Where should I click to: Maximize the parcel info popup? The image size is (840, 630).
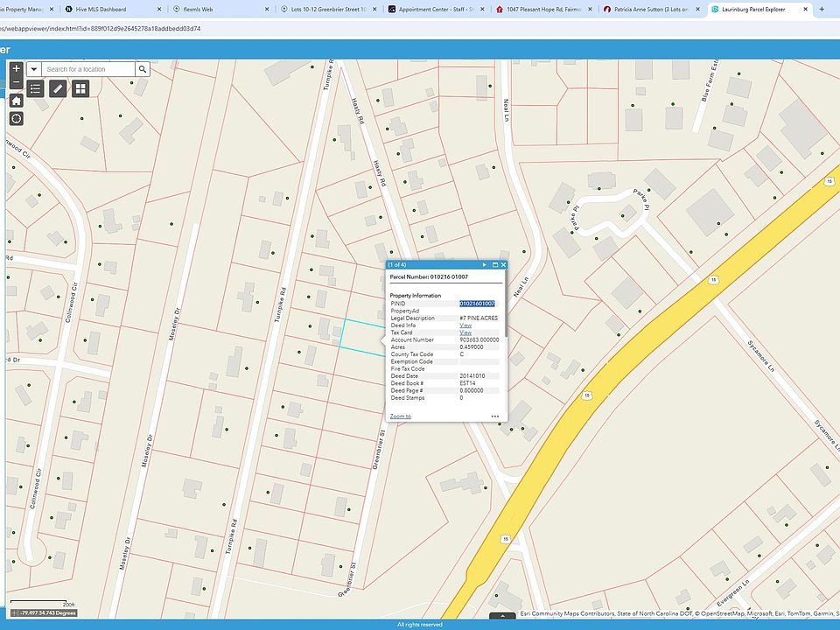(x=494, y=264)
